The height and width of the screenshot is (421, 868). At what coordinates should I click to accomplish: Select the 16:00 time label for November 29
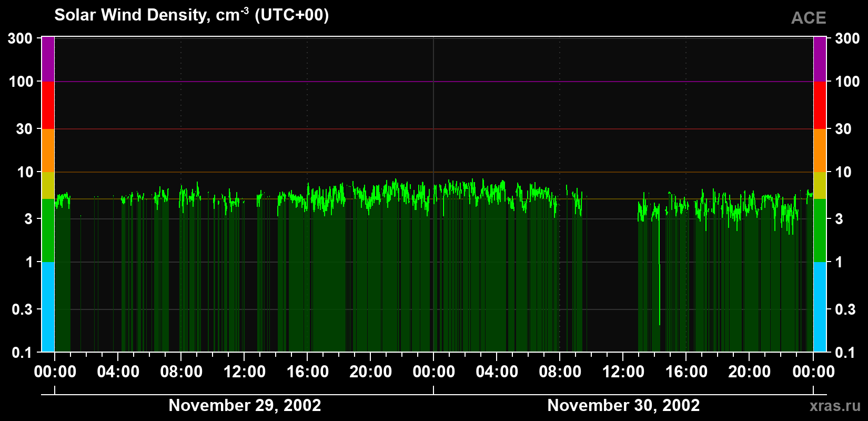point(308,372)
